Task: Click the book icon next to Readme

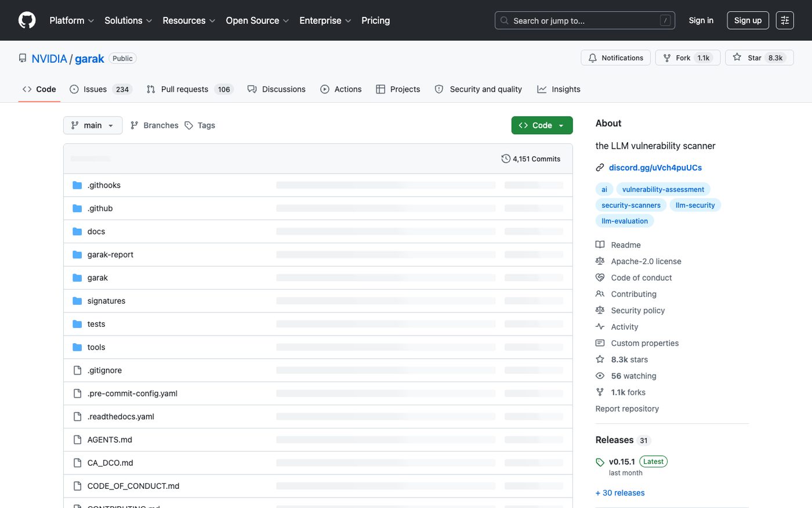Action: click(600, 245)
